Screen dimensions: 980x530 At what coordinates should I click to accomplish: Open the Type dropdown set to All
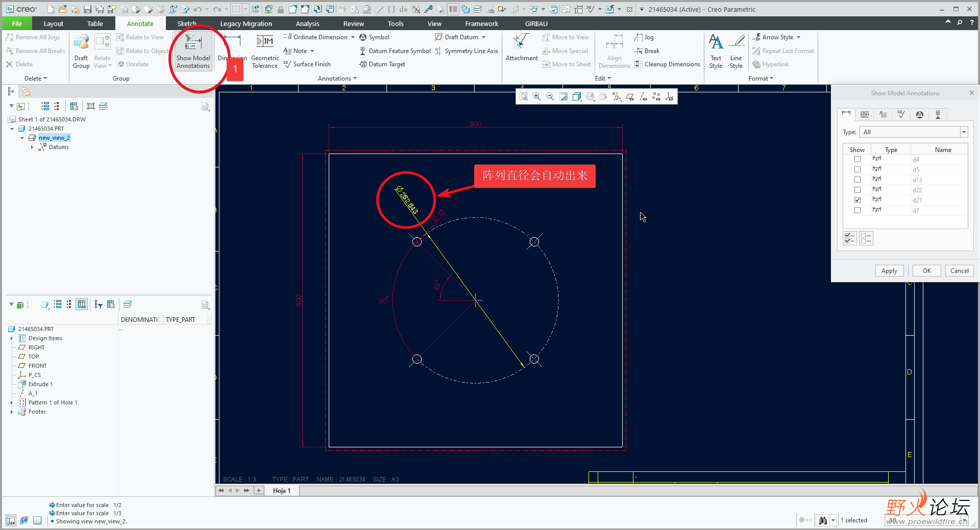[x=914, y=132]
